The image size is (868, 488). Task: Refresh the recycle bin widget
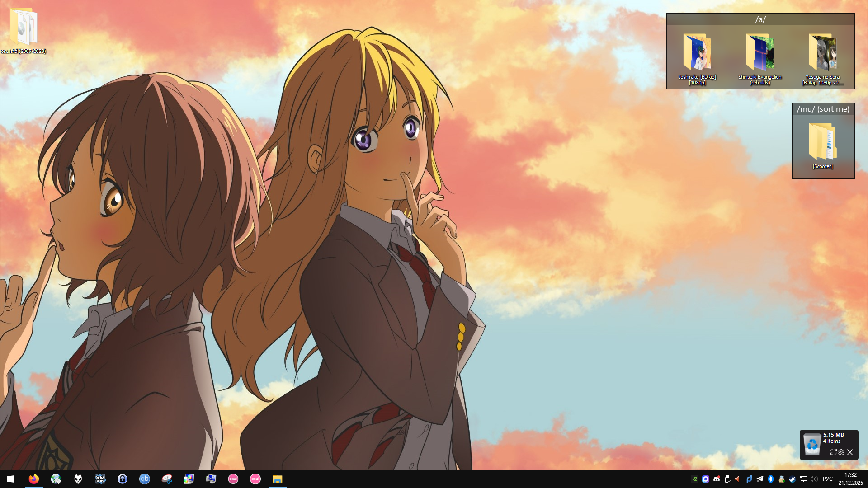(833, 452)
